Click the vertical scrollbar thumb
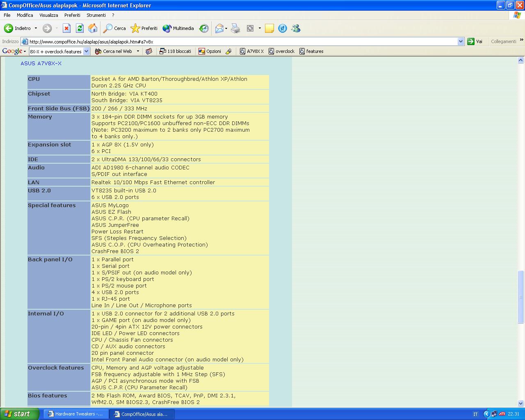This screenshot has width=525, height=420. (x=521, y=297)
